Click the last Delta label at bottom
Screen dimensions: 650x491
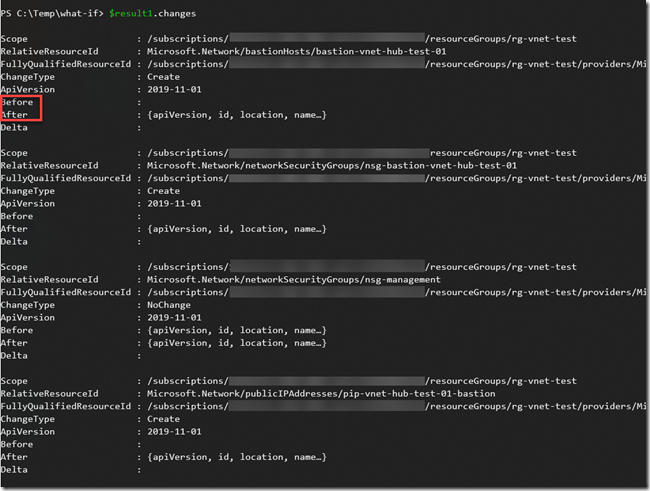pos(14,470)
